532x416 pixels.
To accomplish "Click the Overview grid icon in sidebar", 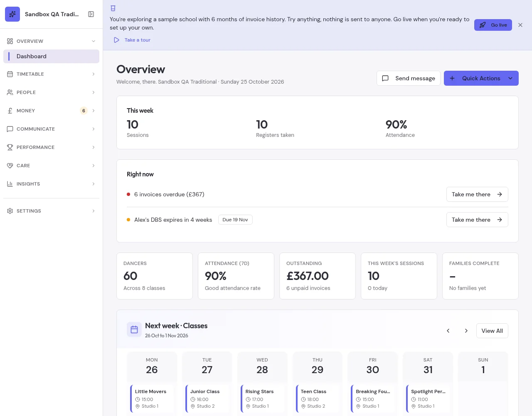I will [x=10, y=41].
